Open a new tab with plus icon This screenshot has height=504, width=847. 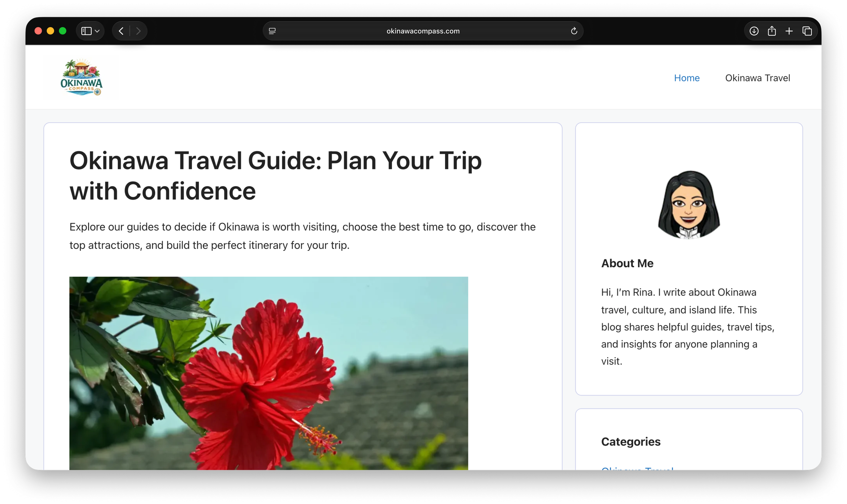(789, 31)
